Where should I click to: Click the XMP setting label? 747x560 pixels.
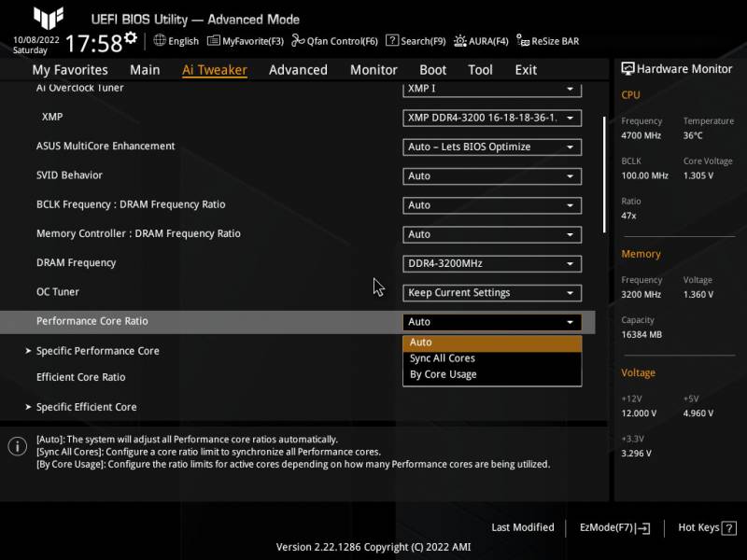point(52,117)
